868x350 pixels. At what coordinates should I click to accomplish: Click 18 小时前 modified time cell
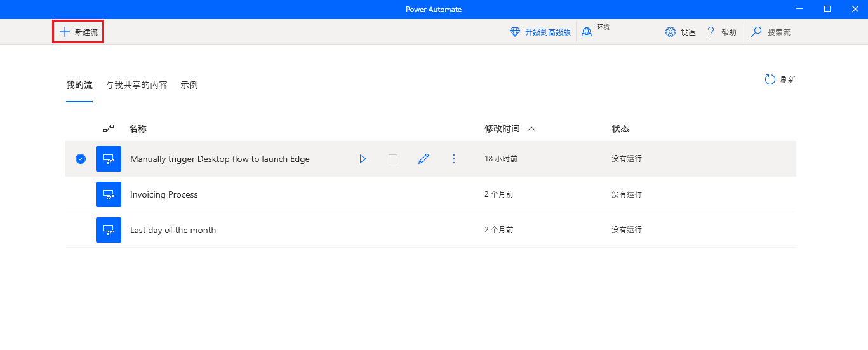click(501, 159)
